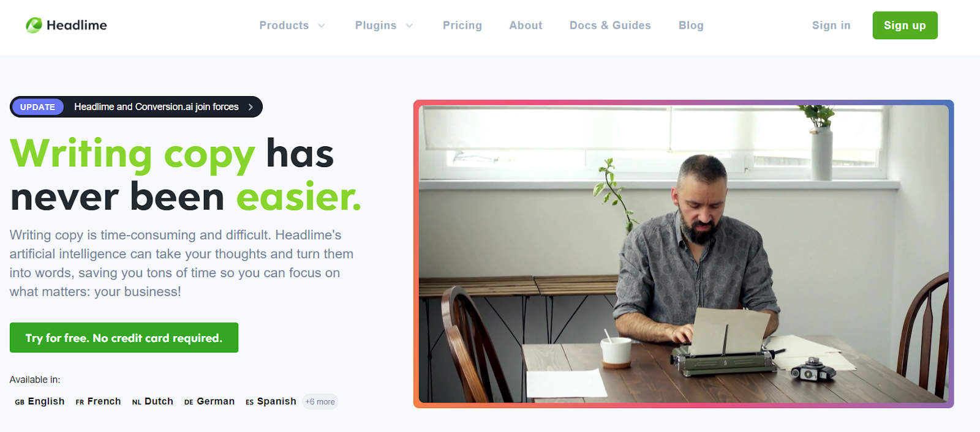Image resolution: width=980 pixels, height=432 pixels.
Task: Open the Pricing menu item
Action: 462,25
